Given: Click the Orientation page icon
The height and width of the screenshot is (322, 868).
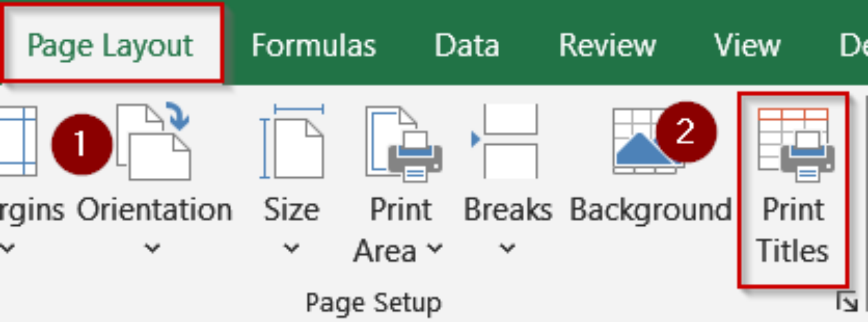Looking at the screenshot, I should (154, 142).
